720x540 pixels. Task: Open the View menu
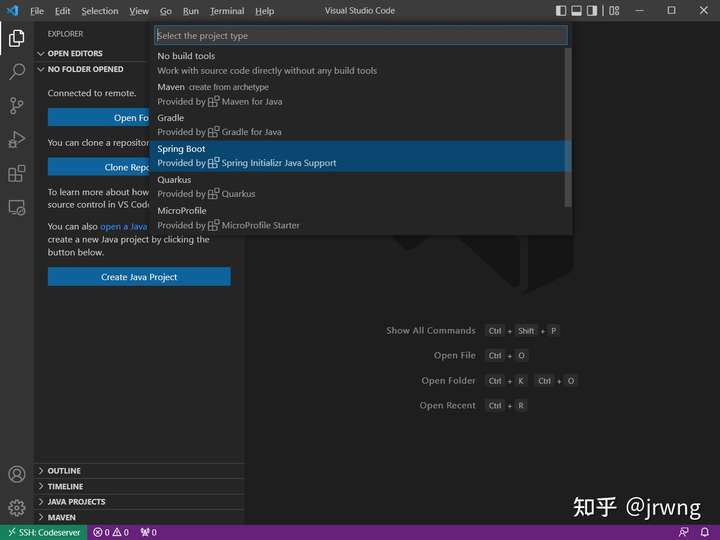[139, 11]
